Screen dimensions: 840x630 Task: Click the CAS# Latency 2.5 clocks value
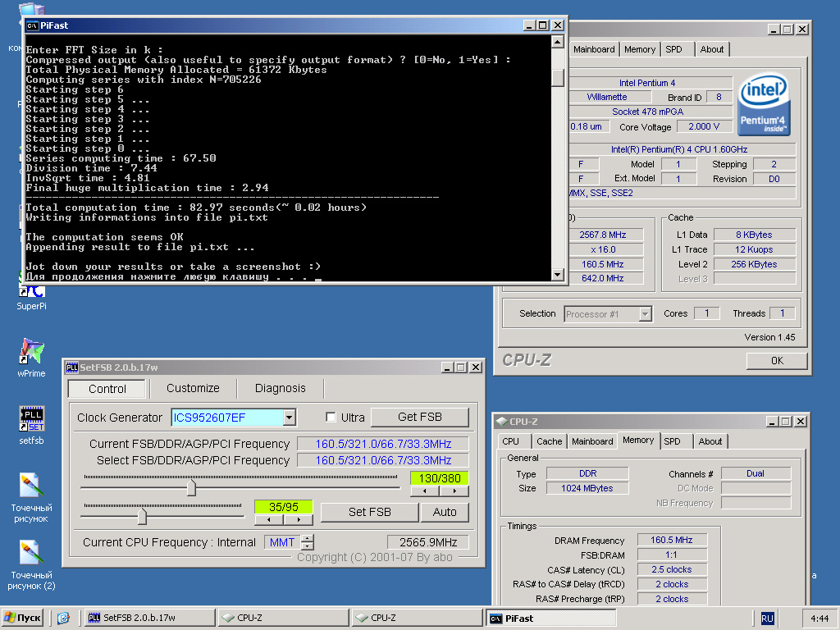[x=672, y=569]
